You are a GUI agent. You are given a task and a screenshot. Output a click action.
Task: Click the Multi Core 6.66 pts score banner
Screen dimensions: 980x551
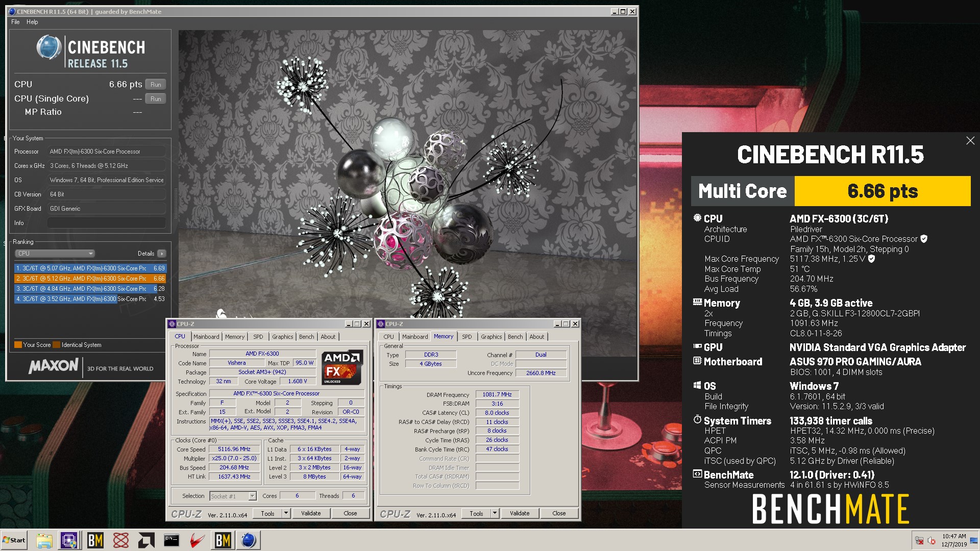[831, 191]
